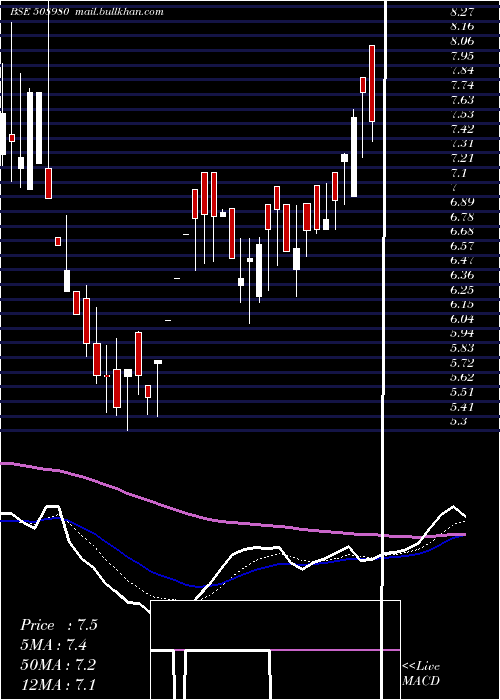Screen dimensions: 500x700
Task: Pick the 7.53 value on price axis
Action: 462,114
